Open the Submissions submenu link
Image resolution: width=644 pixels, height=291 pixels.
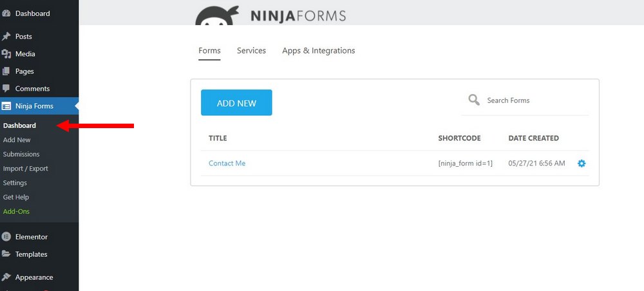[21, 155]
